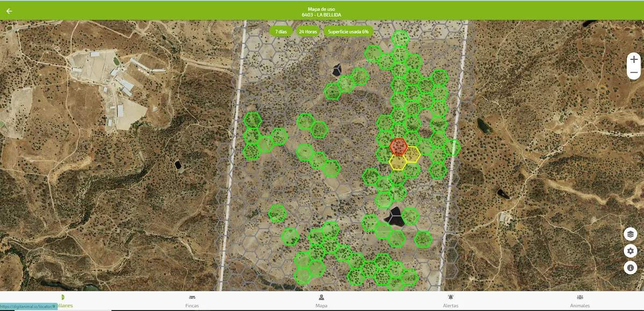Zoom out of the map

click(x=634, y=72)
